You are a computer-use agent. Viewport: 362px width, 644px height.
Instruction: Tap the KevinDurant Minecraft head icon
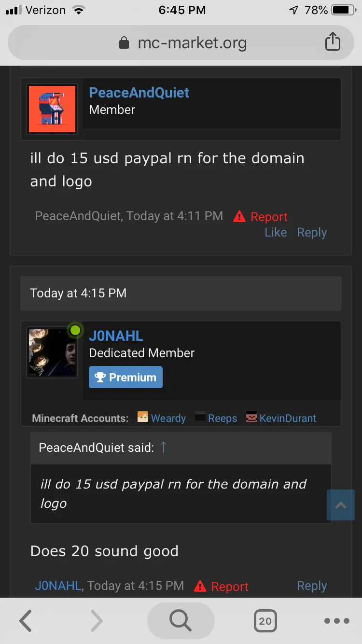coord(251,417)
